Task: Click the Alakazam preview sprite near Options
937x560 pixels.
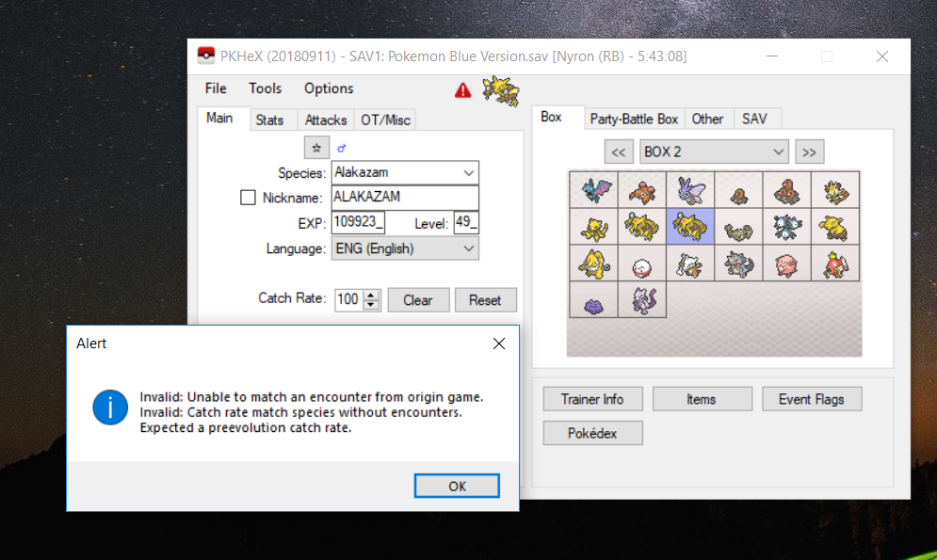Action: [500, 93]
